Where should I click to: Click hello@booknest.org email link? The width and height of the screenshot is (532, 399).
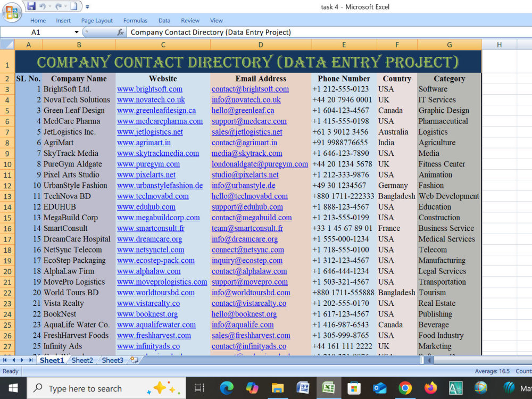244,314
